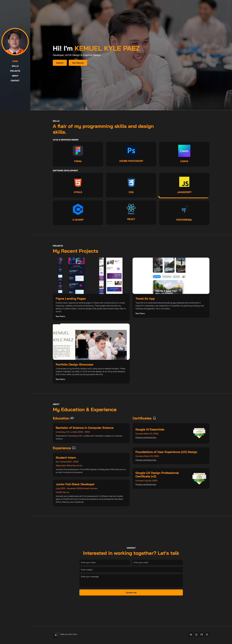
Task: Submit the form with Contact me button
Action: point(131,592)
